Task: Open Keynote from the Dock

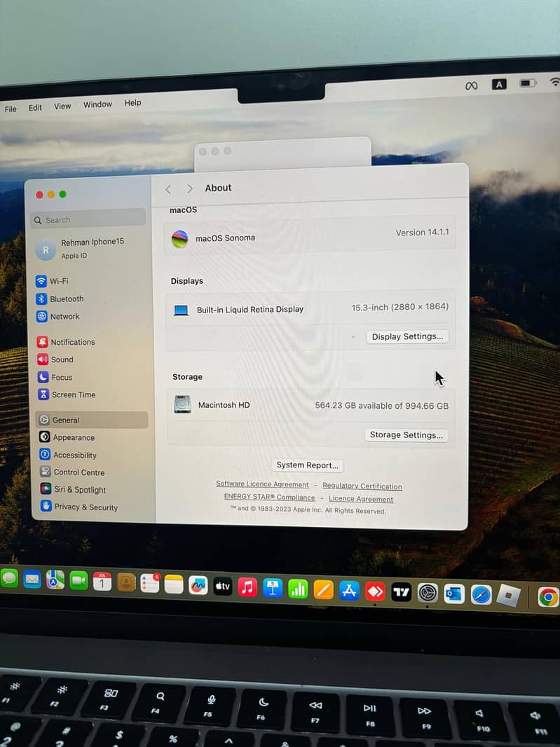Action: [x=273, y=588]
